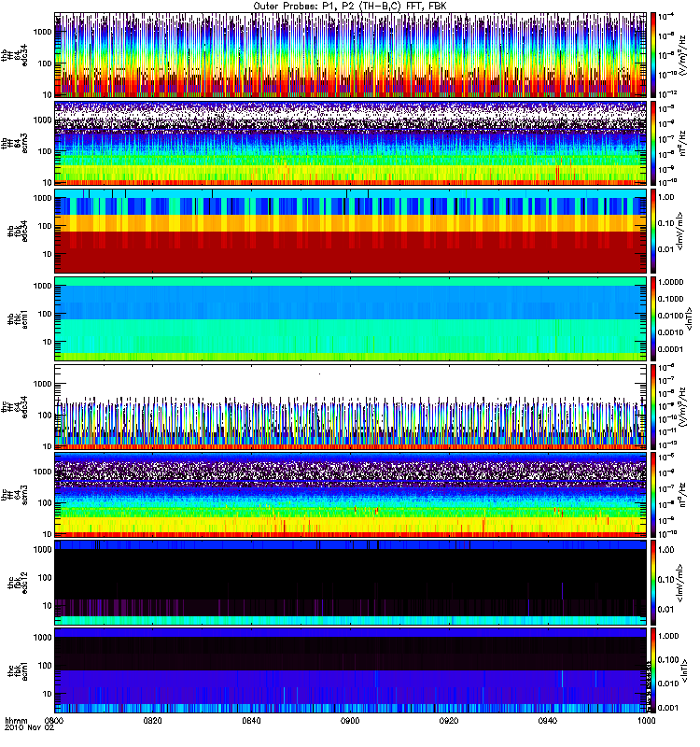Click the color bar beside thb fff scm3 panel
Screen dimensions: 700x747
coord(653,143)
